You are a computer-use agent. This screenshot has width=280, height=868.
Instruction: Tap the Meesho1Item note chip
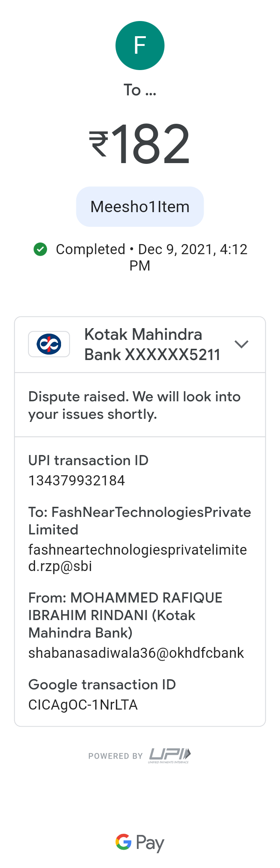click(140, 207)
